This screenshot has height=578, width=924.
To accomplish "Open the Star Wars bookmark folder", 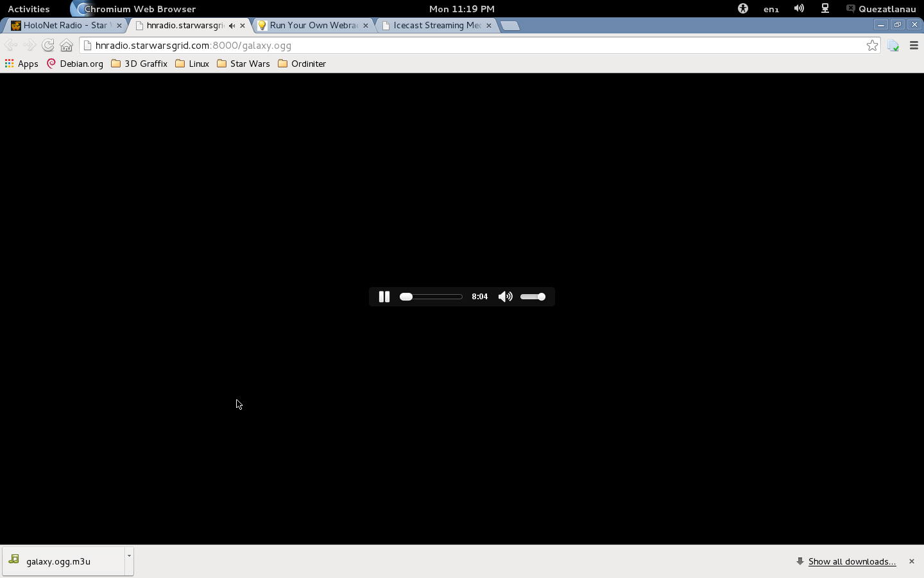I will click(x=244, y=64).
